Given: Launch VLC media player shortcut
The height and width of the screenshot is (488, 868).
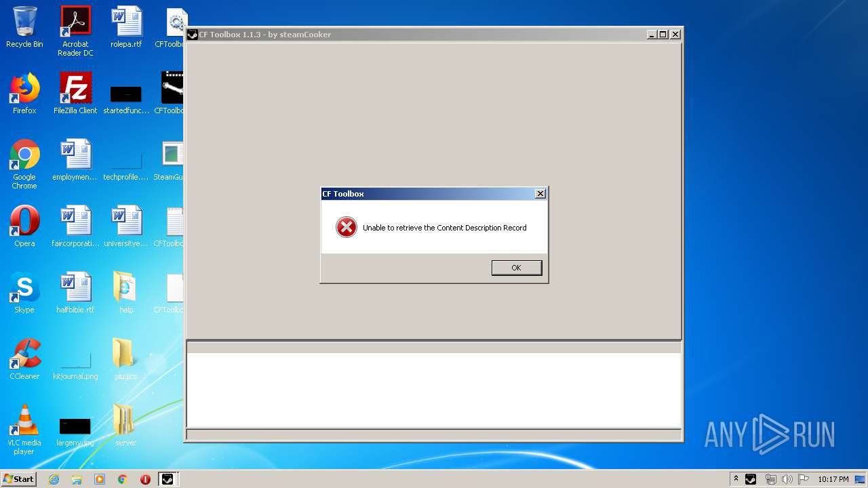Looking at the screenshot, I should pos(24,430).
